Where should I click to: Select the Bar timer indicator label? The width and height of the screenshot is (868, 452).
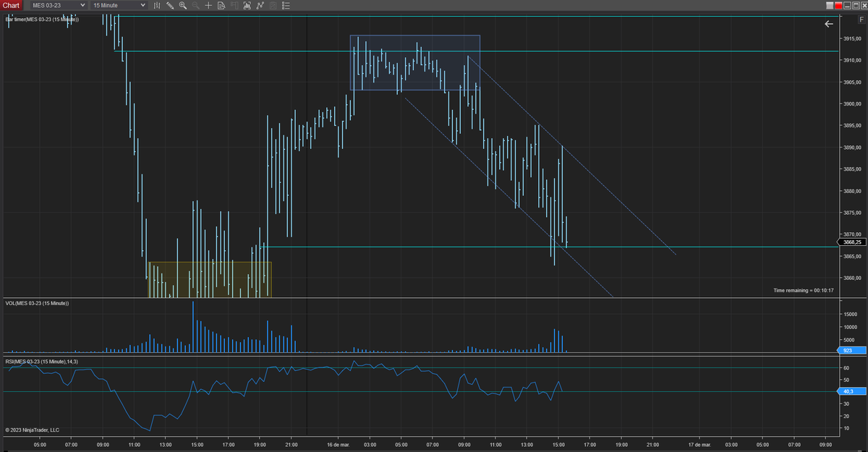click(x=41, y=20)
